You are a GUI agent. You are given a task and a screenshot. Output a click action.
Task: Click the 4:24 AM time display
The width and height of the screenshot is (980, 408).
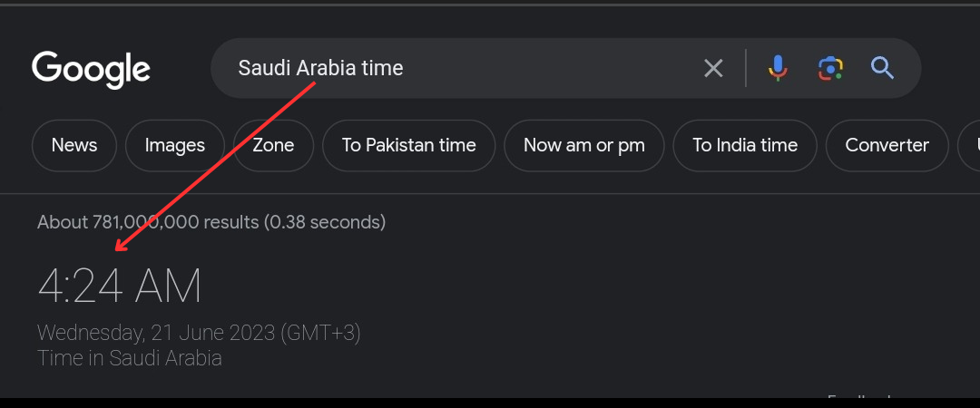[x=119, y=287]
